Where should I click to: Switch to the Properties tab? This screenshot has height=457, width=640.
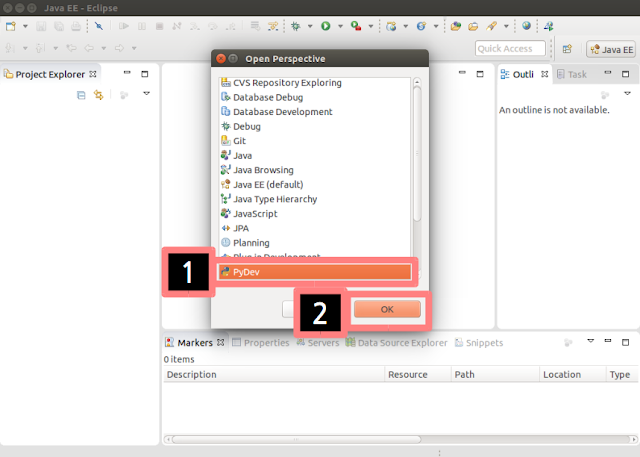click(x=260, y=343)
